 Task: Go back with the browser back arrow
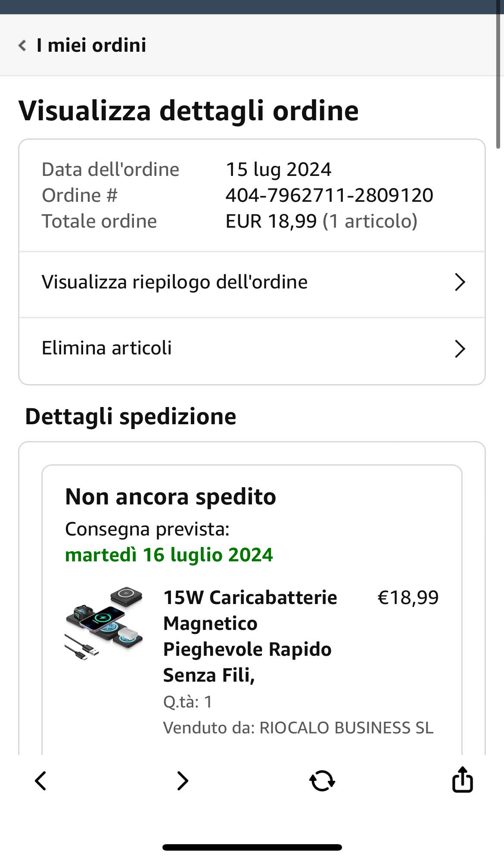click(40, 781)
